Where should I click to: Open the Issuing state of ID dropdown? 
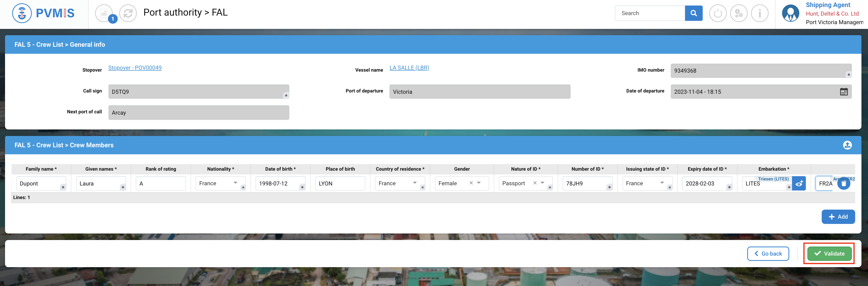662,183
